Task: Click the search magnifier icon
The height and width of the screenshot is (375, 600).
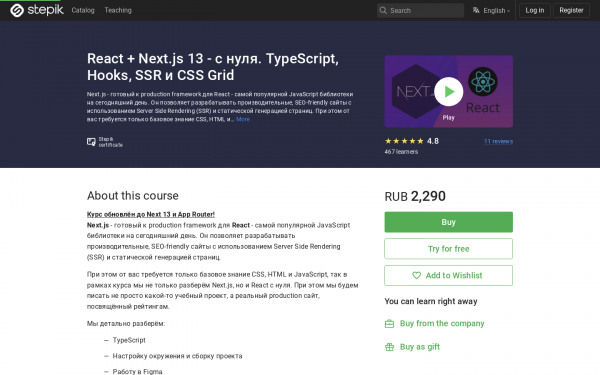Action: tap(383, 10)
